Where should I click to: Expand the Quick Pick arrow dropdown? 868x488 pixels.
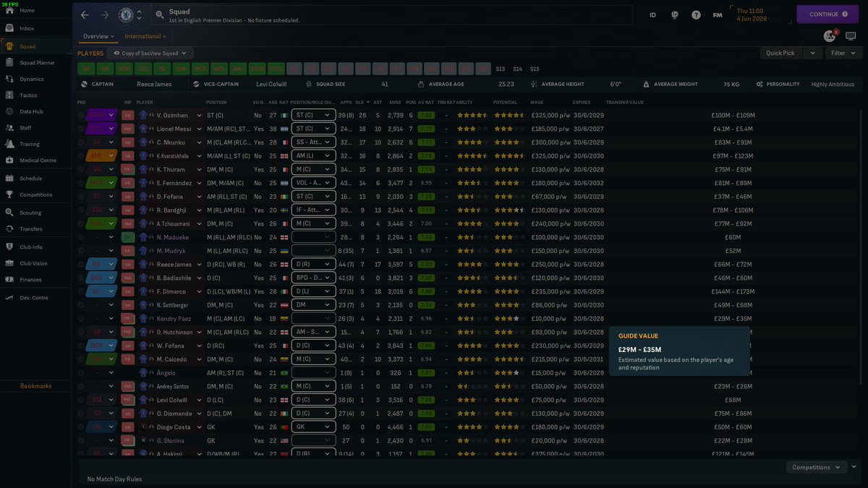(814, 53)
